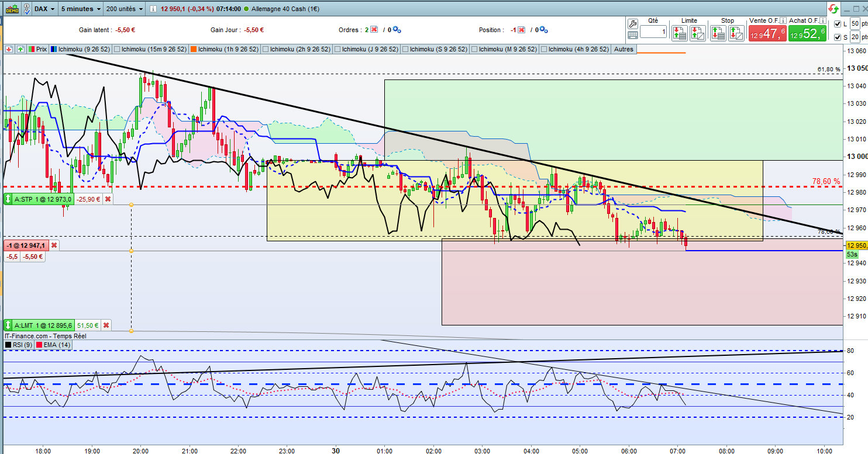868x454 pixels.
Task: Click the 61,80 % Fibonacci label
Action: pos(829,70)
